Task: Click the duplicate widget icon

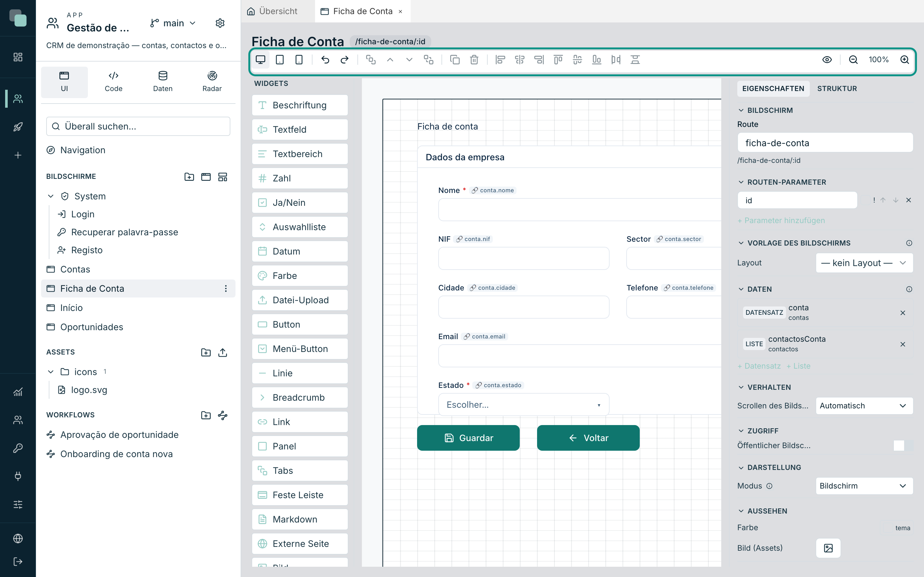Action: [x=455, y=60]
